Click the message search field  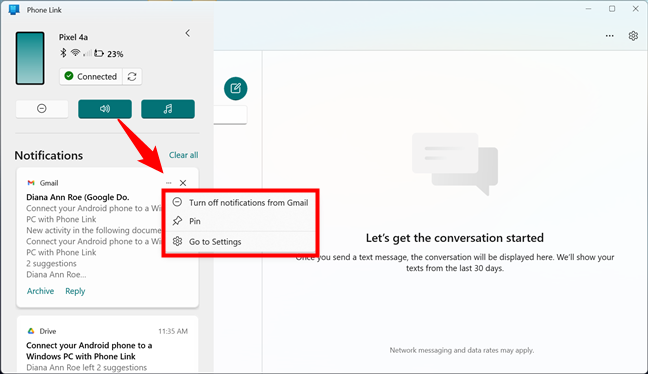pos(231,115)
